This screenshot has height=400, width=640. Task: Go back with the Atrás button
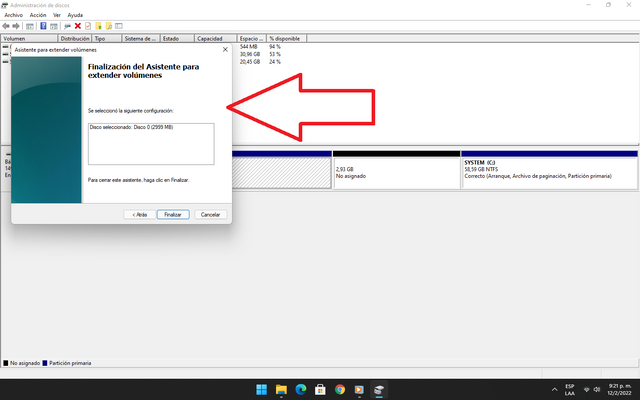pos(140,215)
